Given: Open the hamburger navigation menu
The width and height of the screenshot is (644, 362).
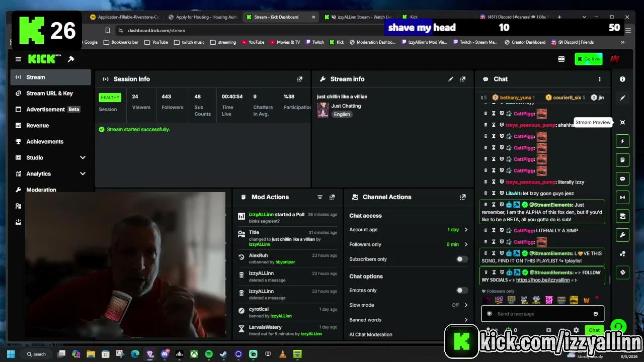Looking at the screenshot, I should click(18, 59).
